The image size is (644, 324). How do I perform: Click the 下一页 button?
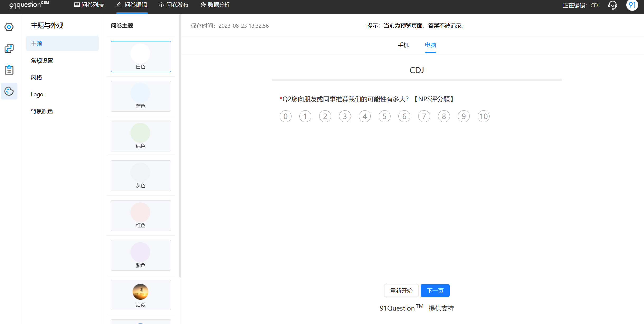click(x=435, y=290)
